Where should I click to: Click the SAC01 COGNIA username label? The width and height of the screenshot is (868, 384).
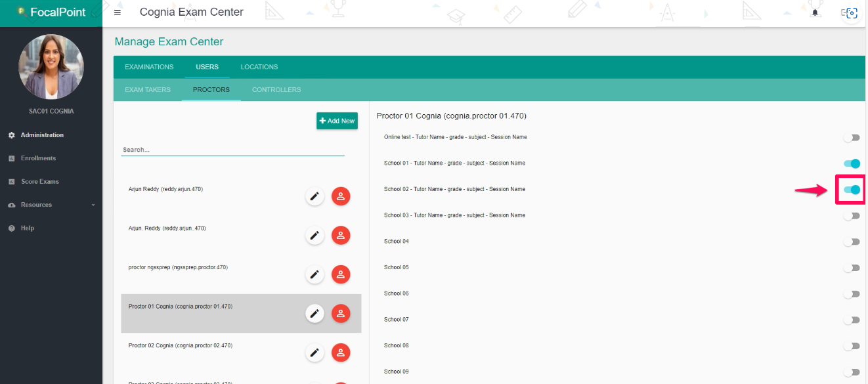click(x=51, y=112)
